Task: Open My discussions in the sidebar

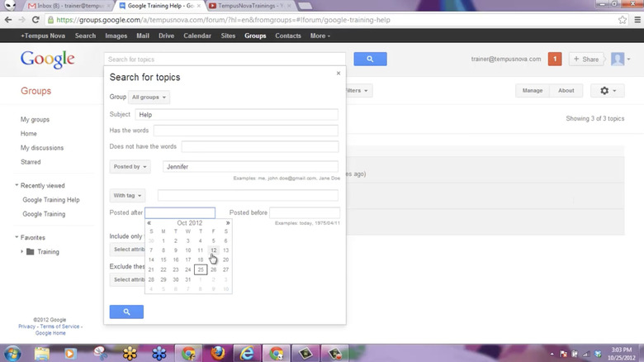Action: pos(42,148)
